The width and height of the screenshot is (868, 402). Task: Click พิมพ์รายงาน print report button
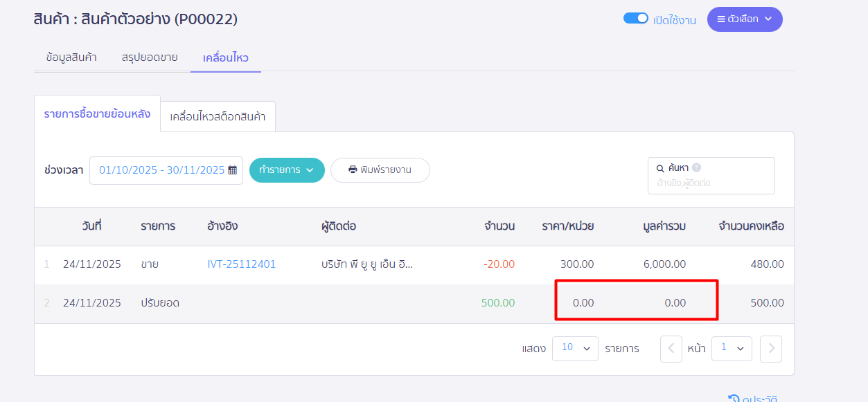pyautogui.click(x=380, y=170)
